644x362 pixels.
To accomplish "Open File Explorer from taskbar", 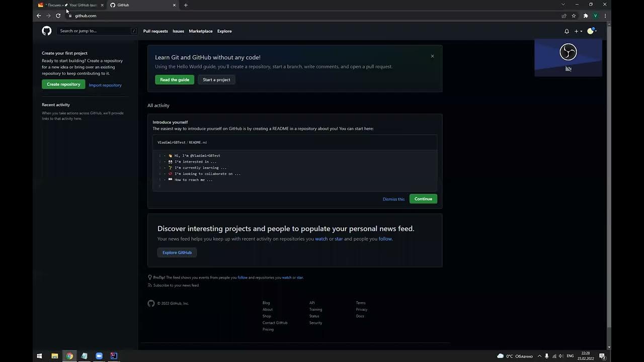I will coord(54,356).
